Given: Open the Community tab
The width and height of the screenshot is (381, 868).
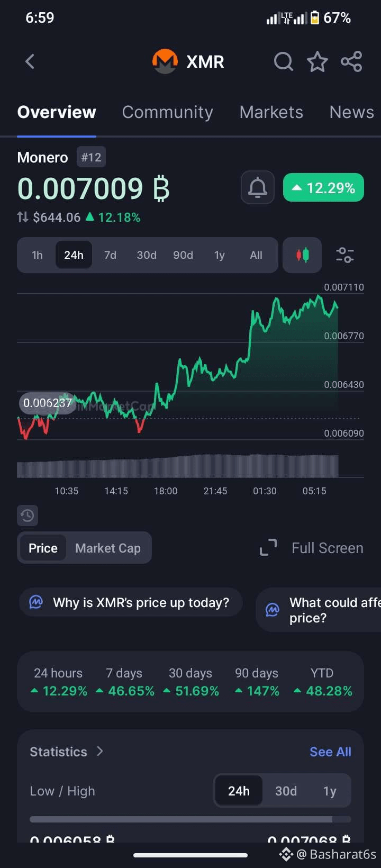Looking at the screenshot, I should point(167,112).
